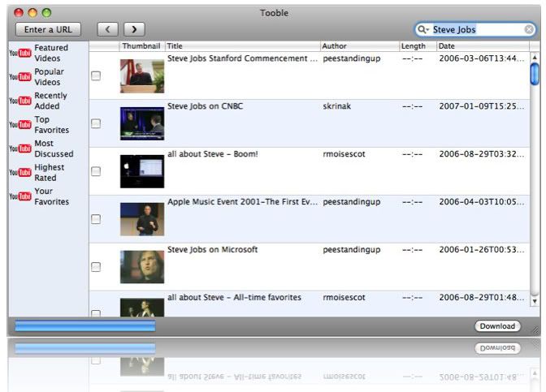Click YouTube icon beside Your Favorites

pyautogui.click(x=20, y=196)
